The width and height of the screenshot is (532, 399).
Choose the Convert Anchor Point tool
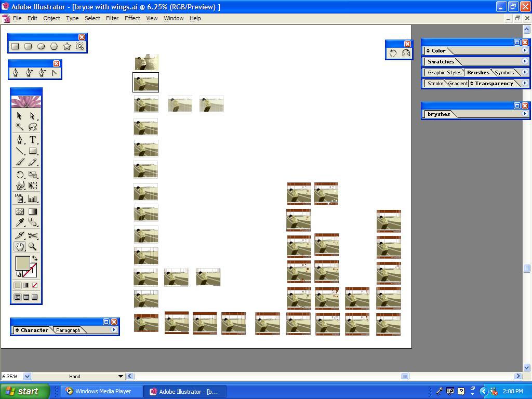(55, 73)
